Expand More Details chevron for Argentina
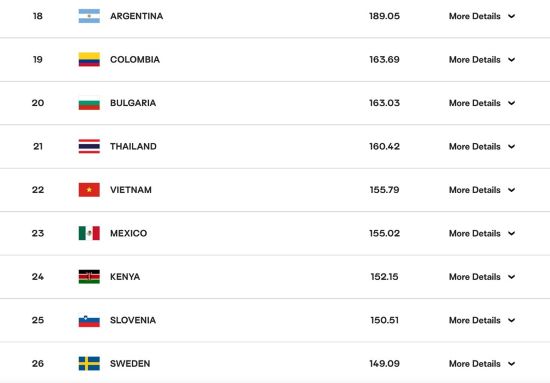The height and width of the screenshot is (383, 550). pos(512,16)
